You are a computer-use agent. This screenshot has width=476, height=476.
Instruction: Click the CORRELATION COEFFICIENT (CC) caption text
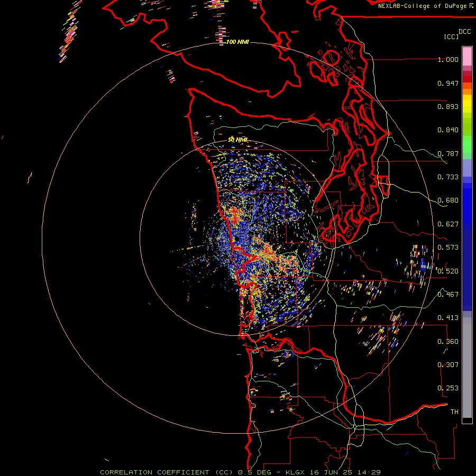click(x=167, y=472)
